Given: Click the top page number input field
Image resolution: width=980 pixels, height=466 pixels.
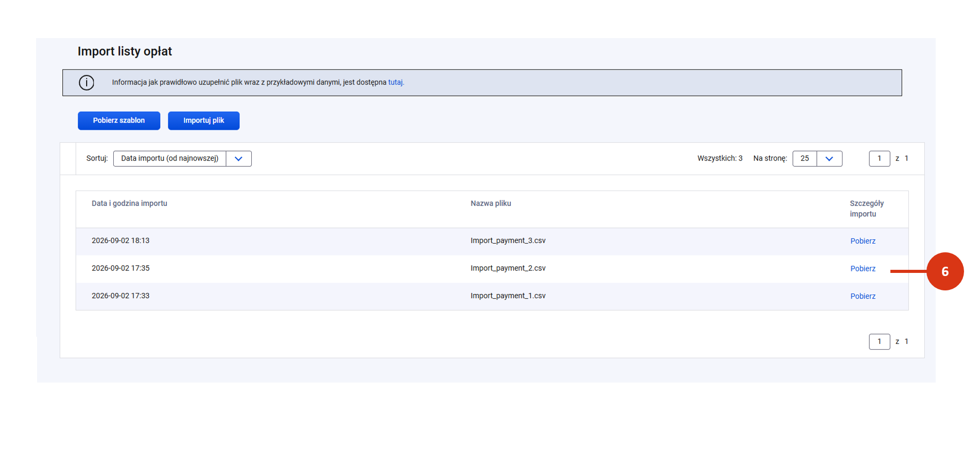Looking at the screenshot, I should click(879, 159).
